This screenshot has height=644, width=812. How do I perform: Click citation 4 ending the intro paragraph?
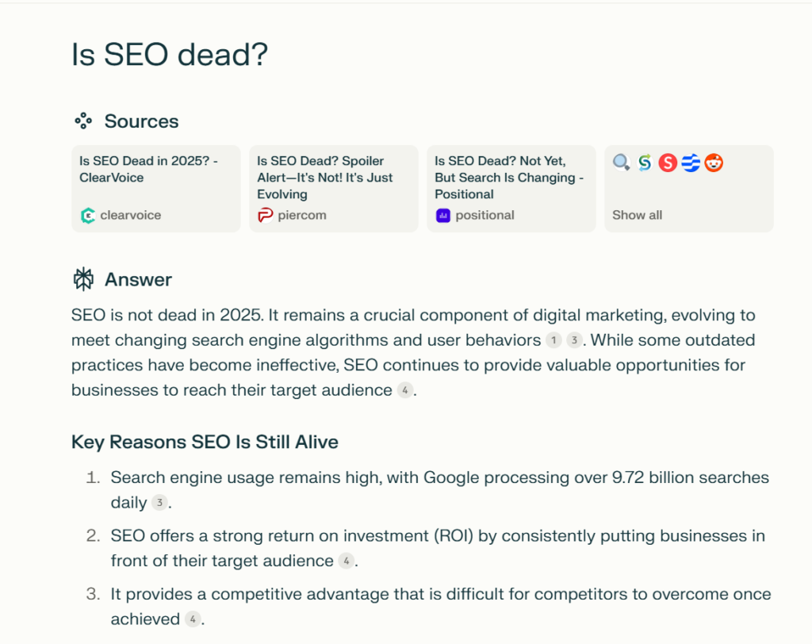pos(404,390)
